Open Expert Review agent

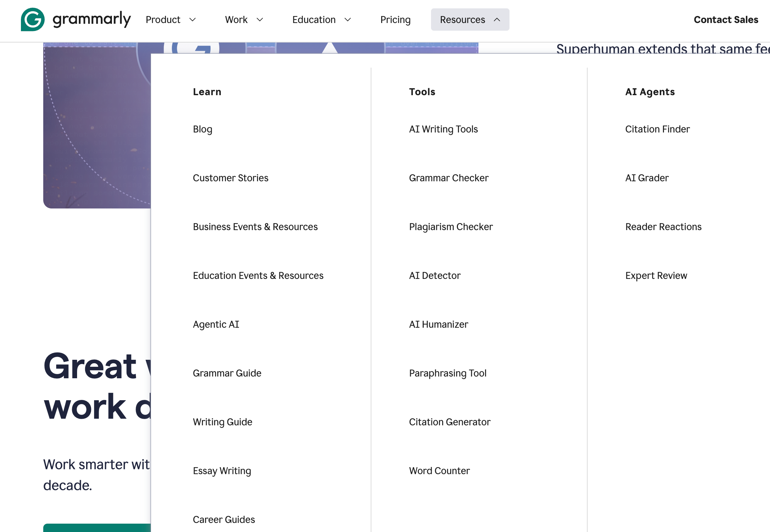click(x=656, y=276)
